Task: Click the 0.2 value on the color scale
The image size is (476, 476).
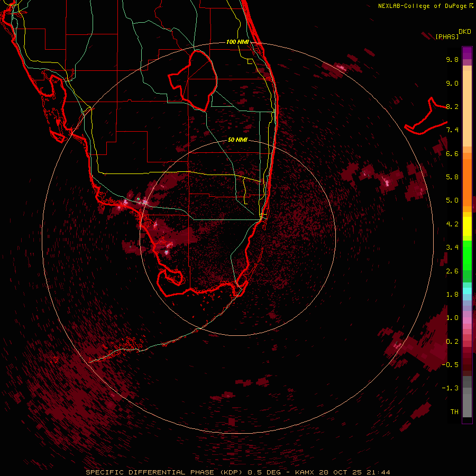Action: tap(452, 342)
